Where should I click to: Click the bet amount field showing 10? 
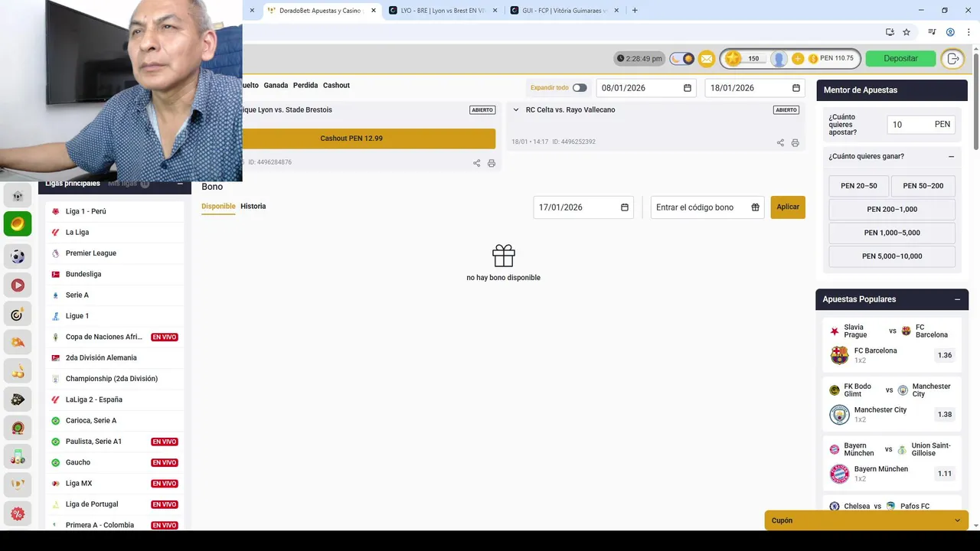point(921,125)
